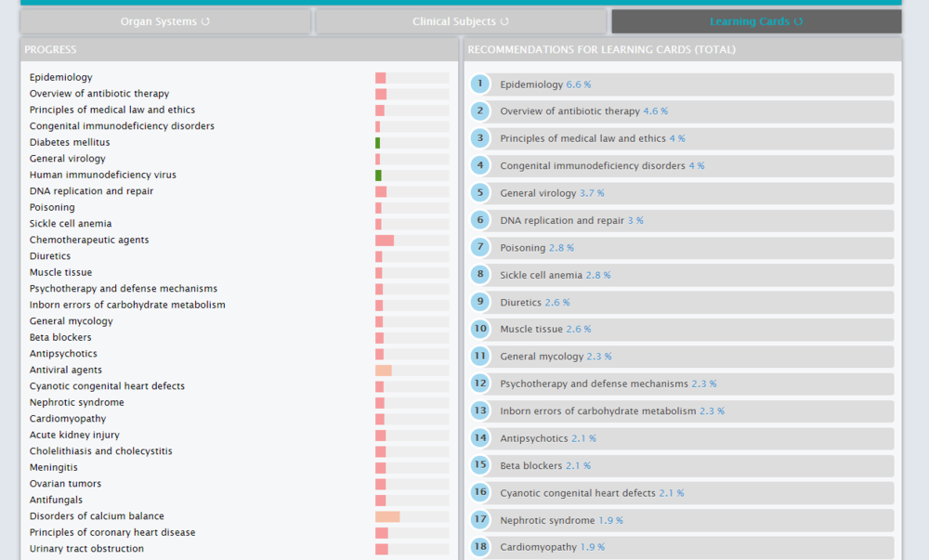Click the 1.9 % value next to Cardiomyopathy
The height and width of the screenshot is (560, 929).
click(593, 547)
